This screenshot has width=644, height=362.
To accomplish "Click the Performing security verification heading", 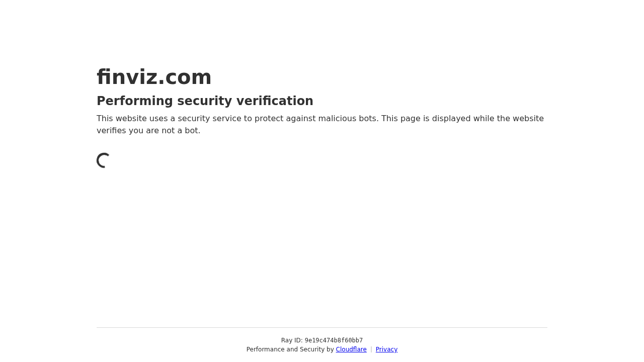I will coord(205,101).
